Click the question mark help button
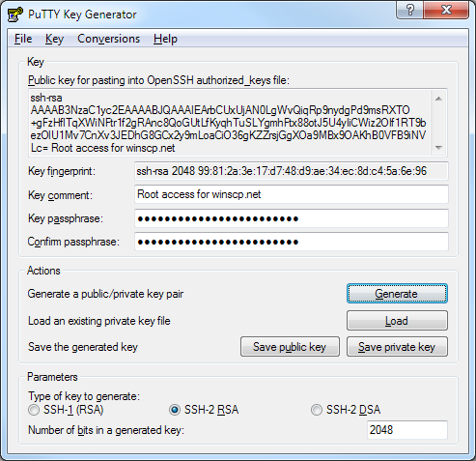Image resolution: width=476 pixels, height=461 pixels. click(410, 10)
